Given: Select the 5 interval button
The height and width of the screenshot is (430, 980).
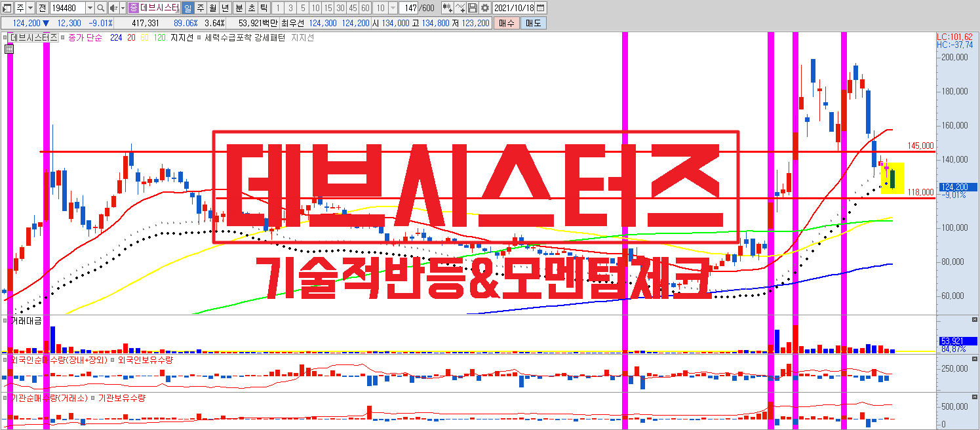Looking at the screenshot, I should (x=303, y=8).
